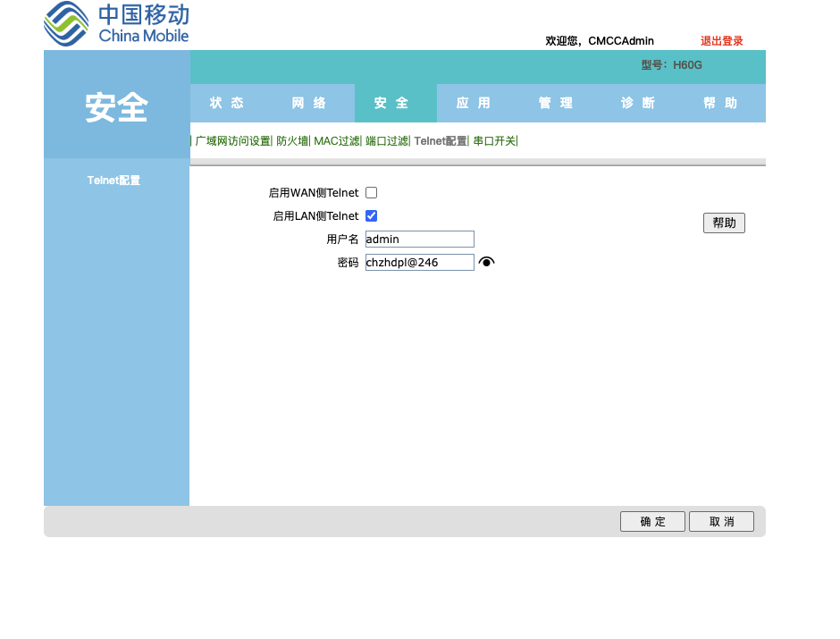Click the 用户名 username input field
The height and width of the screenshot is (639, 840).
click(x=419, y=239)
